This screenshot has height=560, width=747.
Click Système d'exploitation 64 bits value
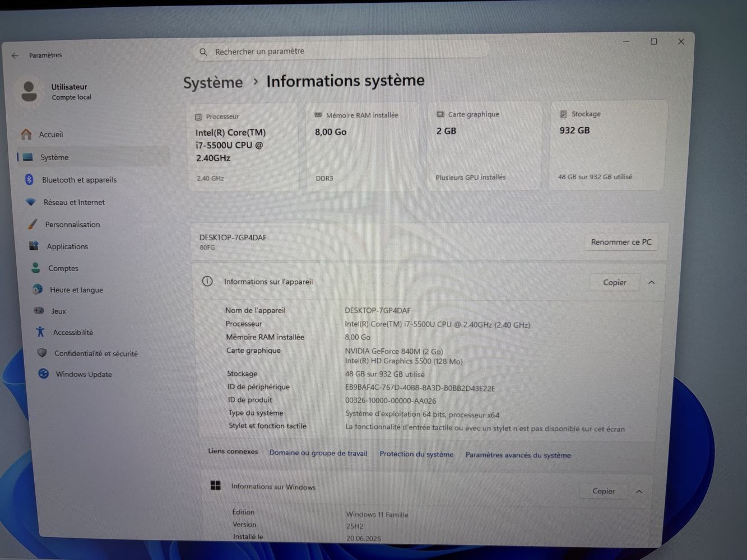[x=422, y=414]
